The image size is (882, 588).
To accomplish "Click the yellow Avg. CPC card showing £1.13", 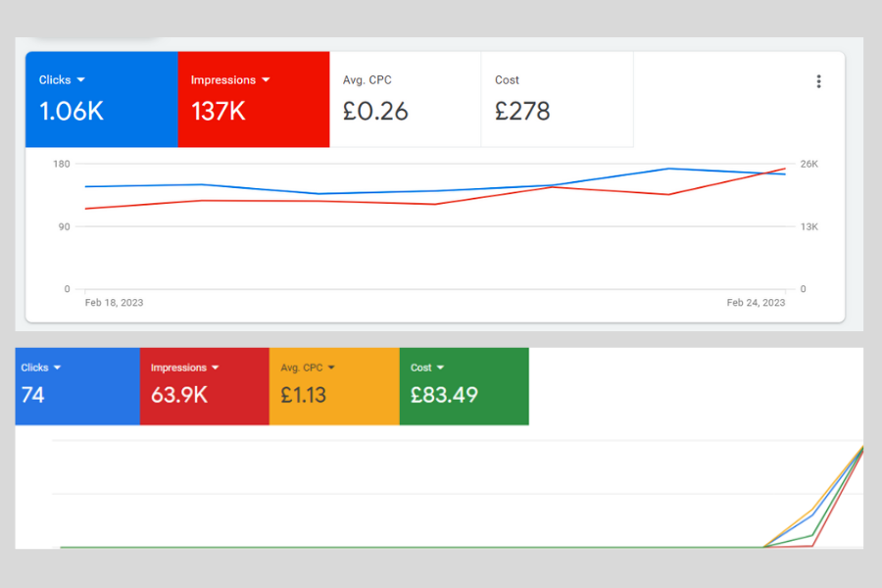I will [333, 386].
